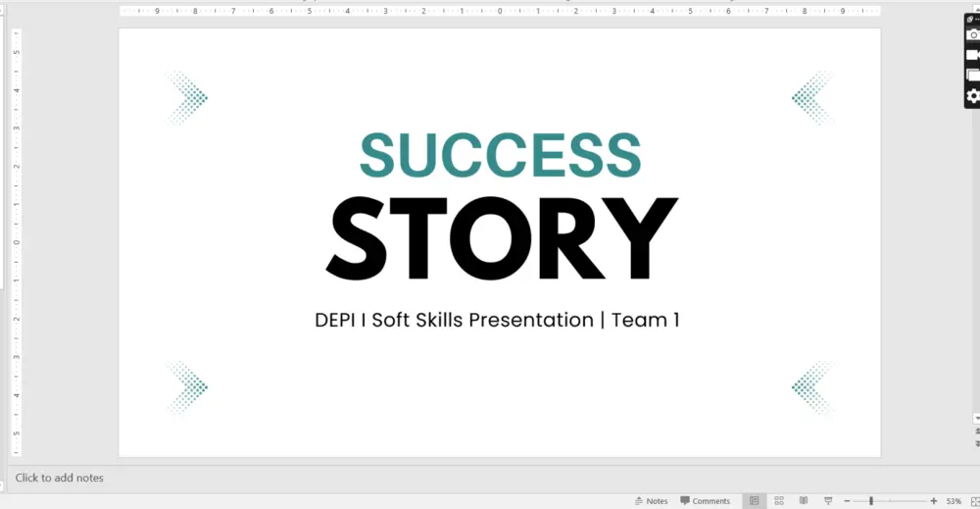
Task: Go to the next slide double-arrow
Action: pos(977,442)
